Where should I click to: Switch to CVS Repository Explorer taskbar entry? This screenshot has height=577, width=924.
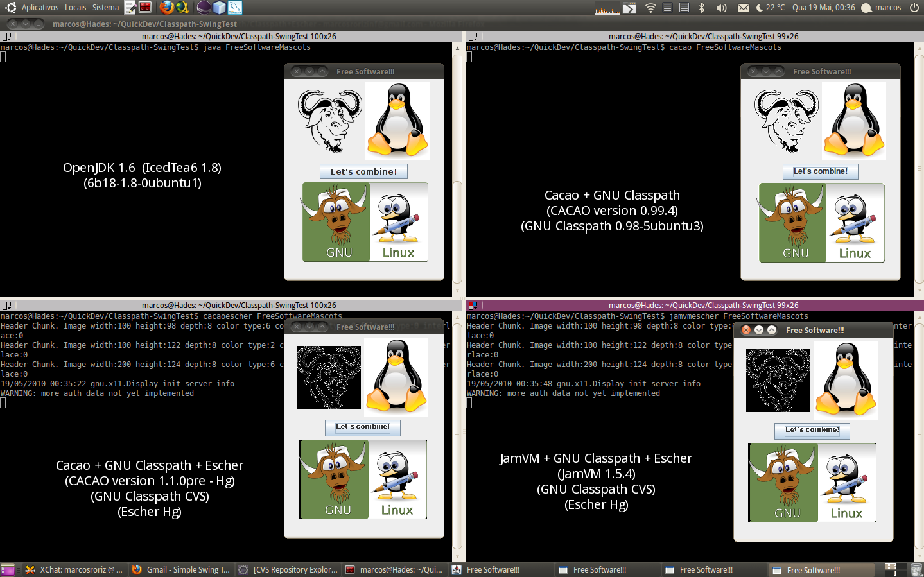point(288,569)
